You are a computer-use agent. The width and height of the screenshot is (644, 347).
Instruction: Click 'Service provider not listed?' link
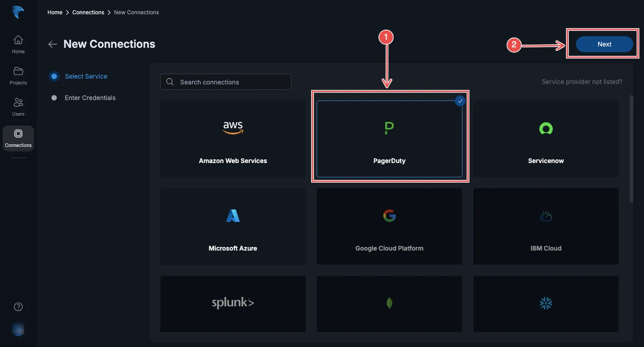[582, 82]
